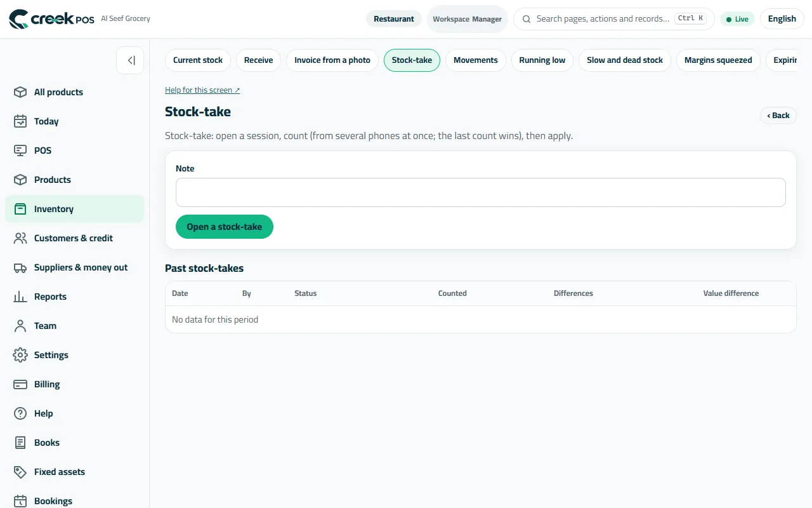Click the search magnifier icon

[527, 19]
